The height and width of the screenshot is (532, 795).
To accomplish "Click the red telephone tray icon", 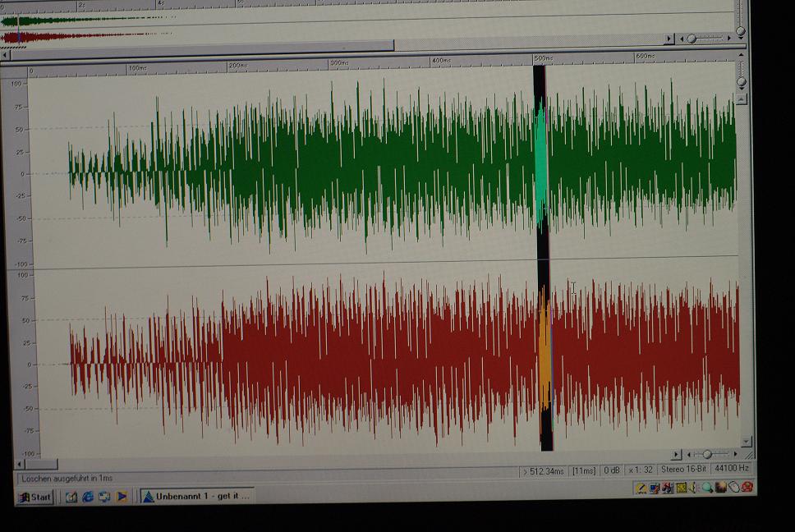I will 747,488.
